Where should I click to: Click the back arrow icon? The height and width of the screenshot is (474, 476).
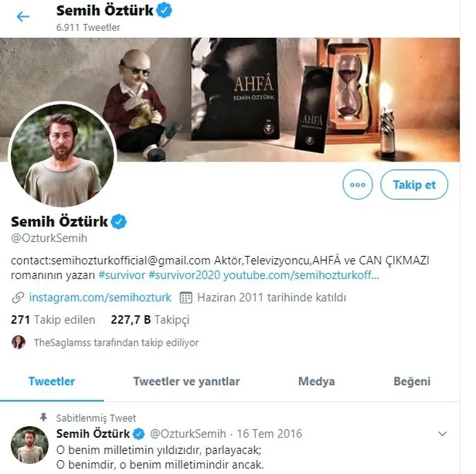tap(23, 16)
